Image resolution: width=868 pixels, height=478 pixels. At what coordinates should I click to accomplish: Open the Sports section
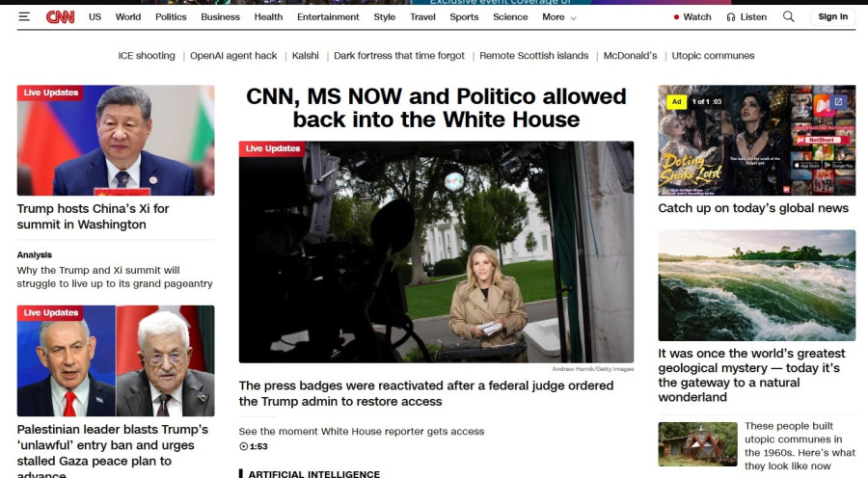pos(464,17)
